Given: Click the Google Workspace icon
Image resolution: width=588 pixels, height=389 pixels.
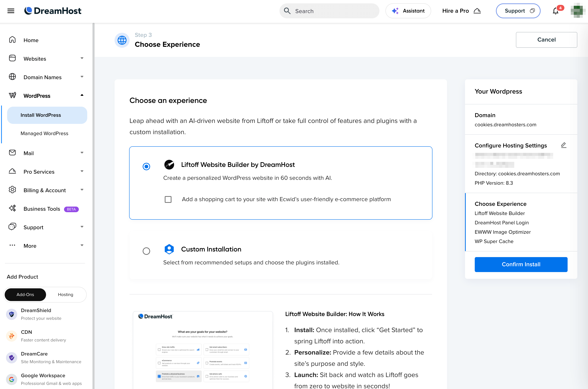Looking at the screenshot, I should tap(11, 379).
